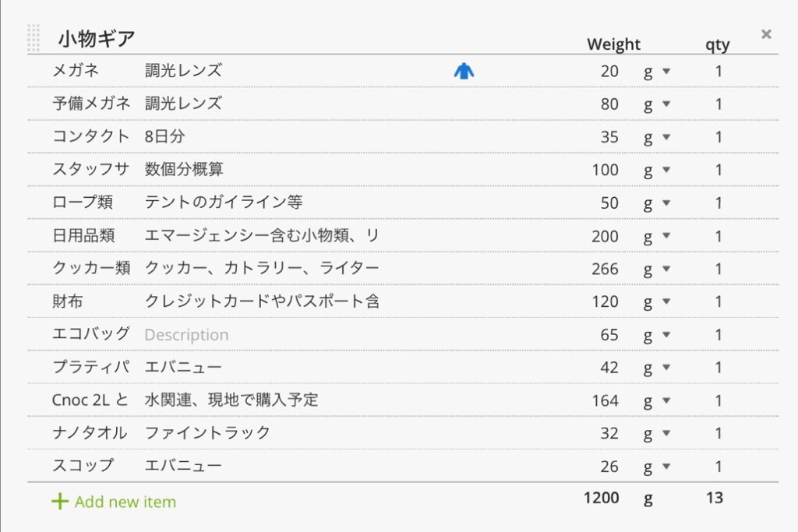Change the unit for クッカー類 weight
This screenshot has width=798, height=532.
point(657,270)
